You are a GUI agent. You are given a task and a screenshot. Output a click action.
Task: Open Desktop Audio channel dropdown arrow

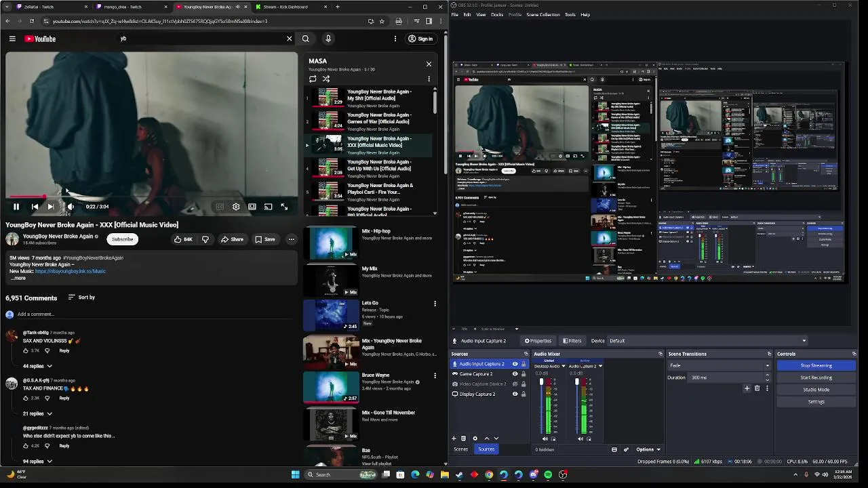[x=564, y=366]
